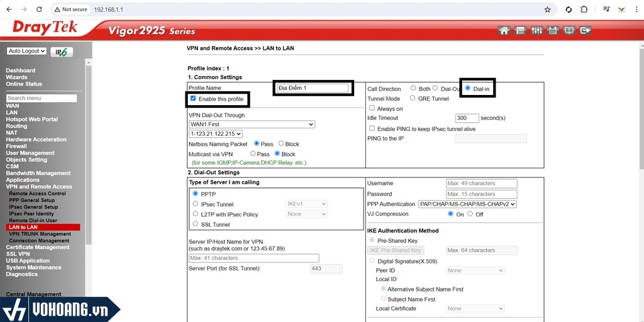Image resolution: width=644 pixels, height=322 pixels.
Task: Open the PPP Authentication dropdown
Action: click(467, 204)
